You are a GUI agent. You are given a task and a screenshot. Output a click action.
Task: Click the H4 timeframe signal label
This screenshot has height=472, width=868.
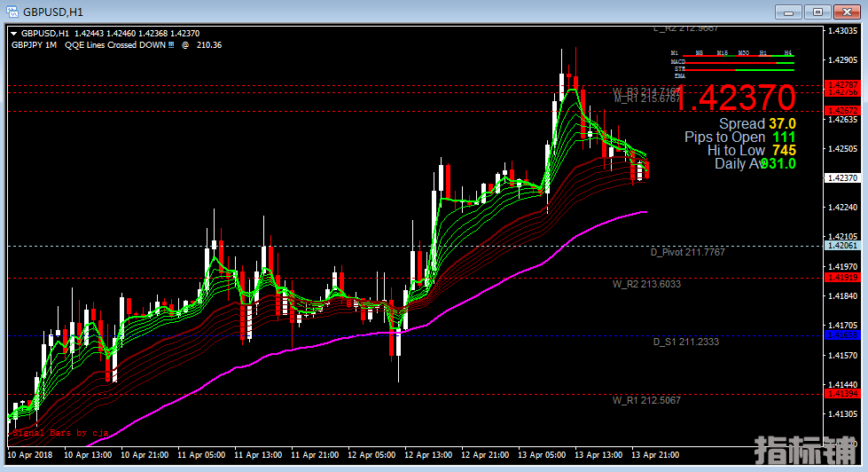pyautogui.click(x=787, y=53)
